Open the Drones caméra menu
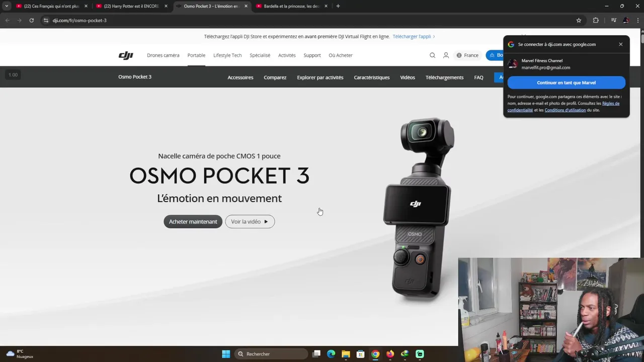Viewport: 644px width, 362px height. [x=163, y=55]
